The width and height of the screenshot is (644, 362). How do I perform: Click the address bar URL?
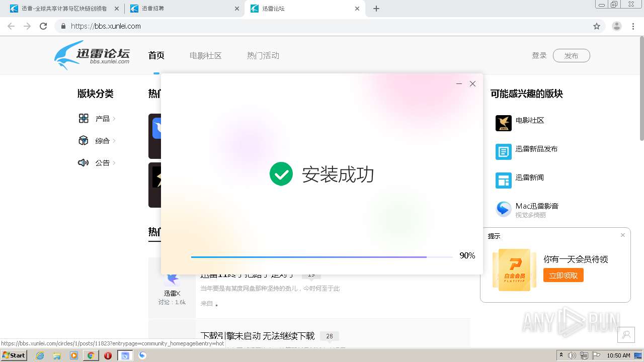coord(106,26)
